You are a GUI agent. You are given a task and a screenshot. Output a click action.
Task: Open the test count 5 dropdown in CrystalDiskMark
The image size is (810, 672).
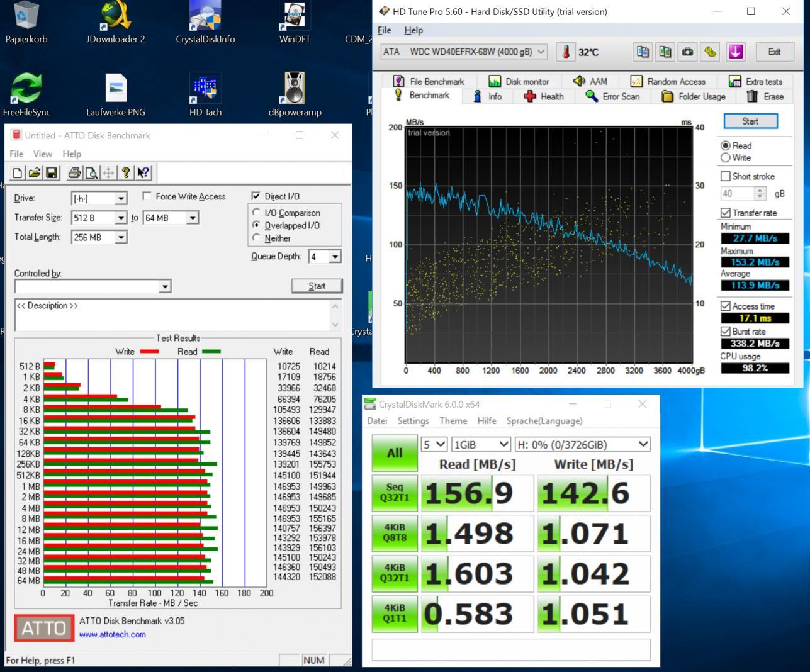[x=434, y=444]
